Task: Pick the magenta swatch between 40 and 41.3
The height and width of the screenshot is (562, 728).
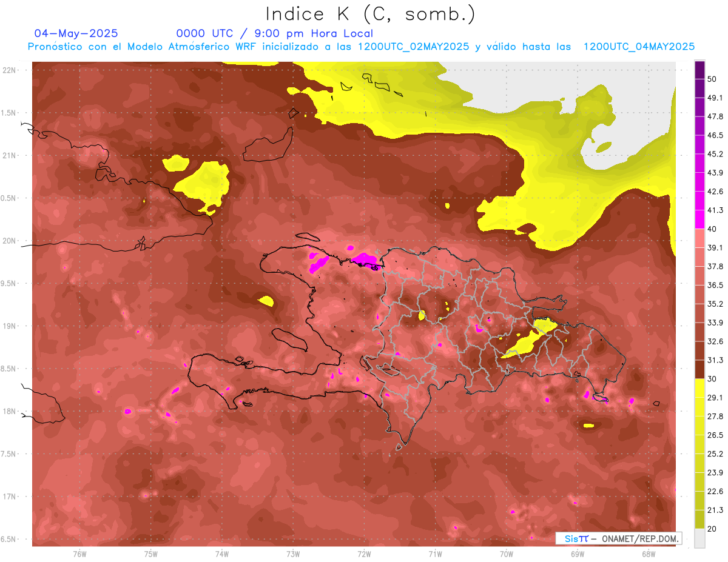Action: point(699,219)
